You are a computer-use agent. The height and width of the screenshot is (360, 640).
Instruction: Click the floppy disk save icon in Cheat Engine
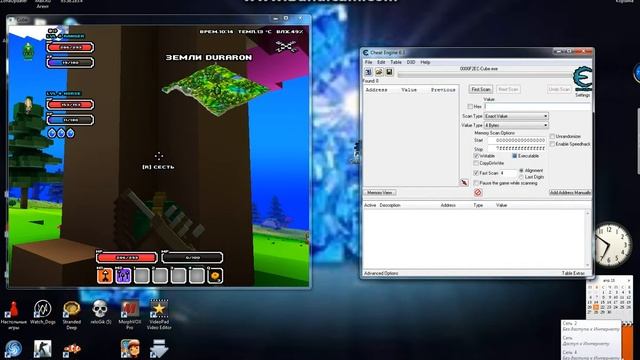389,72
